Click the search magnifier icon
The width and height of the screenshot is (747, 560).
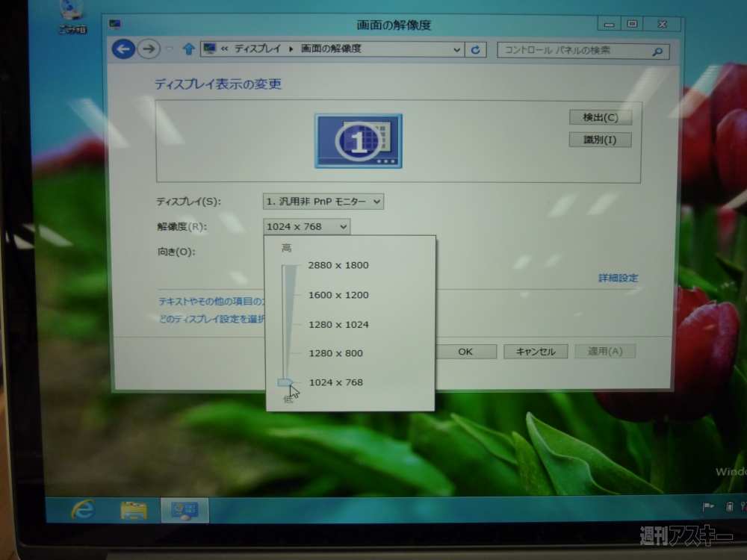click(x=658, y=52)
